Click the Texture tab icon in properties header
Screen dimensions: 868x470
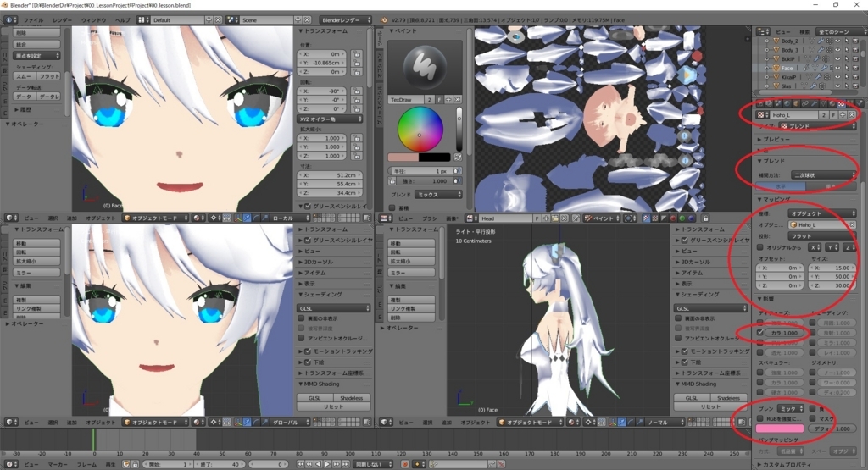click(x=841, y=103)
